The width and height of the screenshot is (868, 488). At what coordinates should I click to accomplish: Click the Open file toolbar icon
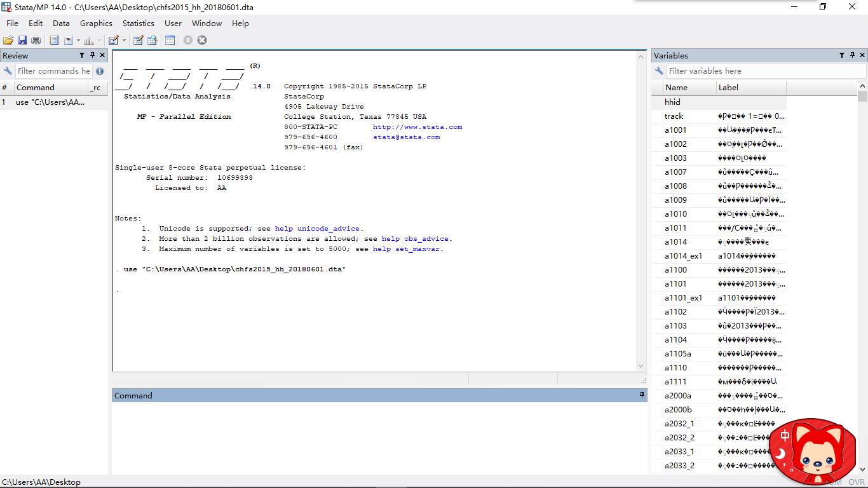pos(8,40)
